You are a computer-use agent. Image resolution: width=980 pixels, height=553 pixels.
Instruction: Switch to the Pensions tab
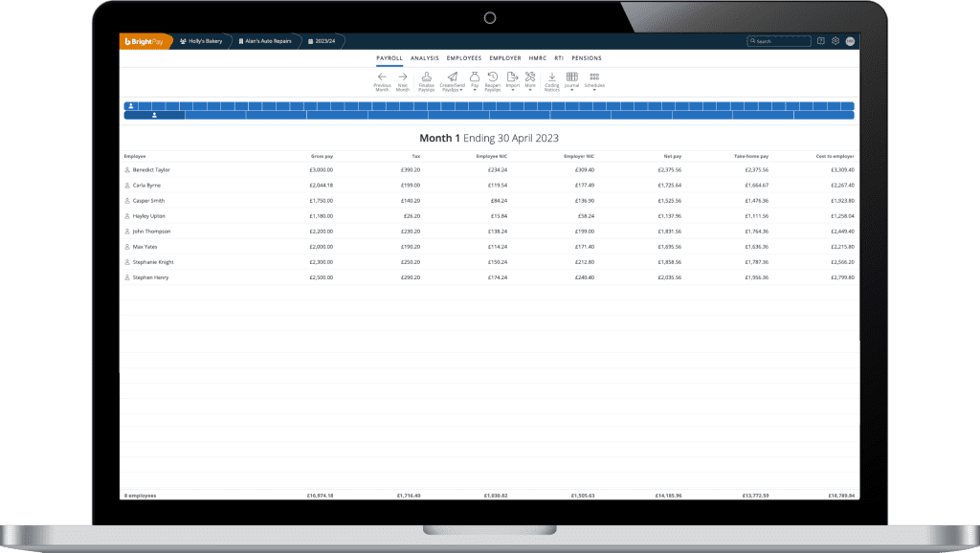point(587,58)
